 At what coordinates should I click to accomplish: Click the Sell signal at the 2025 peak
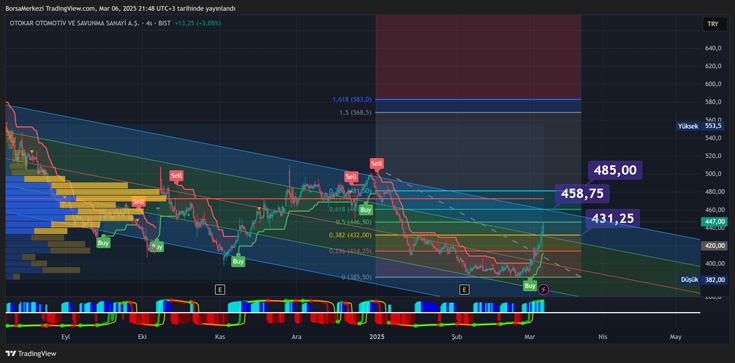click(x=376, y=163)
